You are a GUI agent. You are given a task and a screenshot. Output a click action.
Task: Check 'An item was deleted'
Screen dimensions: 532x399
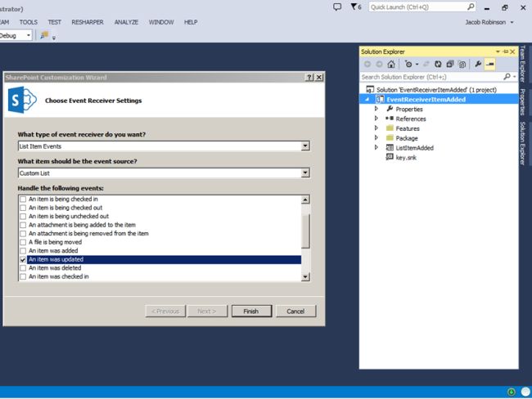(23, 268)
